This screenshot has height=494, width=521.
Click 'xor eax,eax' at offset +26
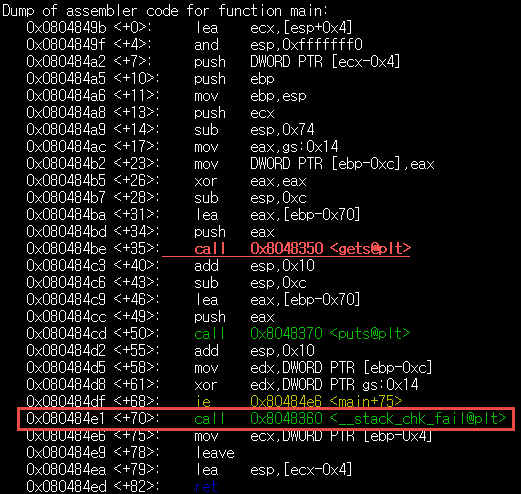[x=250, y=181]
